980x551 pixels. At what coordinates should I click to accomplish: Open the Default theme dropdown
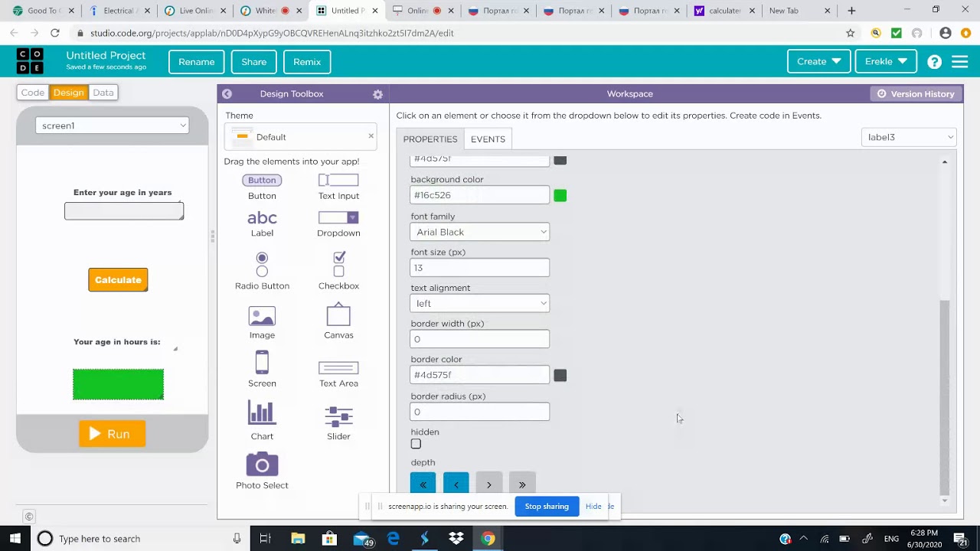tap(300, 137)
